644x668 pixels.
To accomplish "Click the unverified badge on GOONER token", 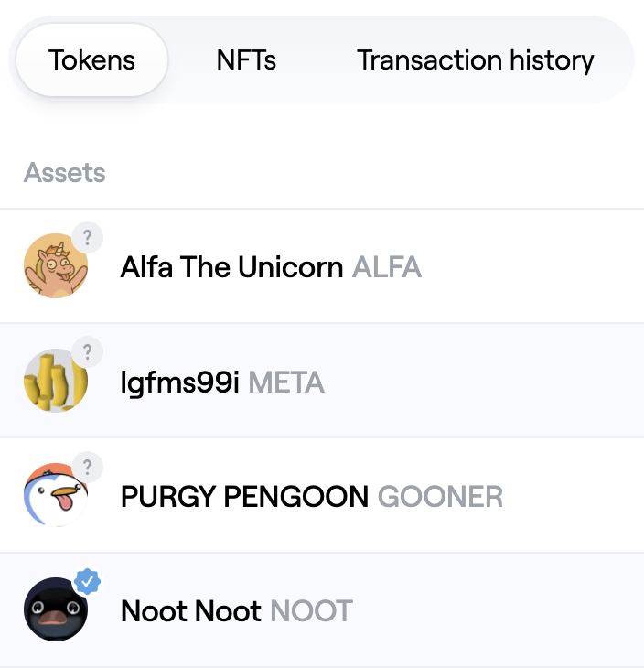I will coord(87,467).
